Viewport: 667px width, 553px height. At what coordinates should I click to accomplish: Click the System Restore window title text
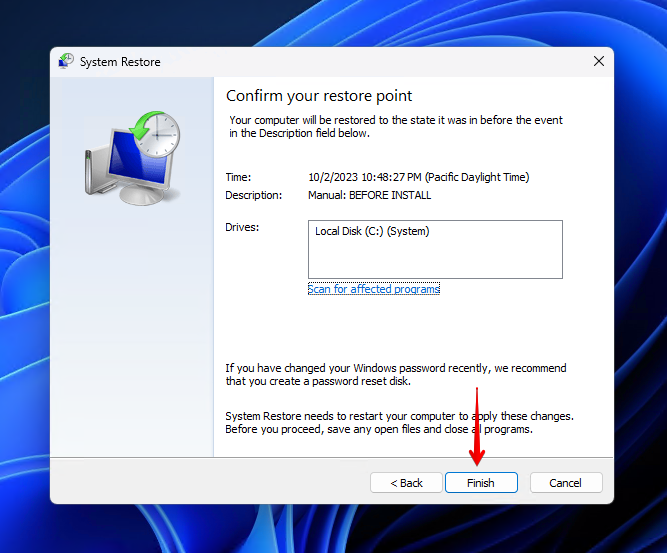coord(120,62)
